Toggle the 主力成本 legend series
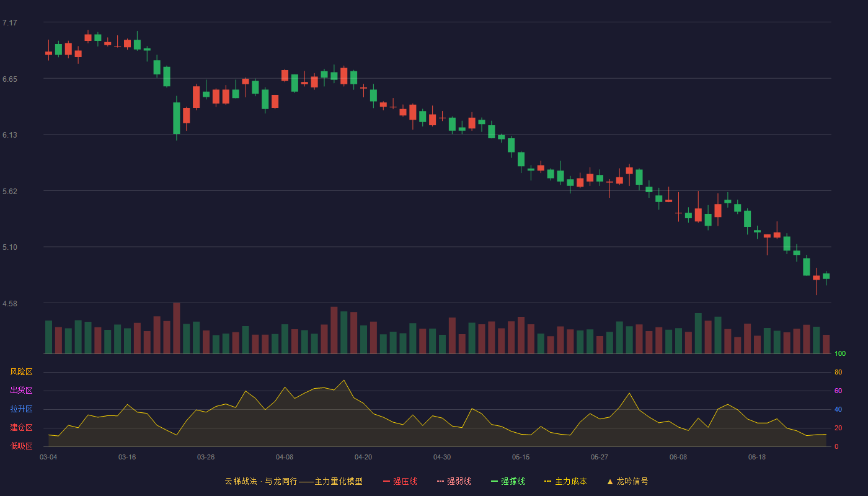The image size is (868, 496). tap(565, 481)
